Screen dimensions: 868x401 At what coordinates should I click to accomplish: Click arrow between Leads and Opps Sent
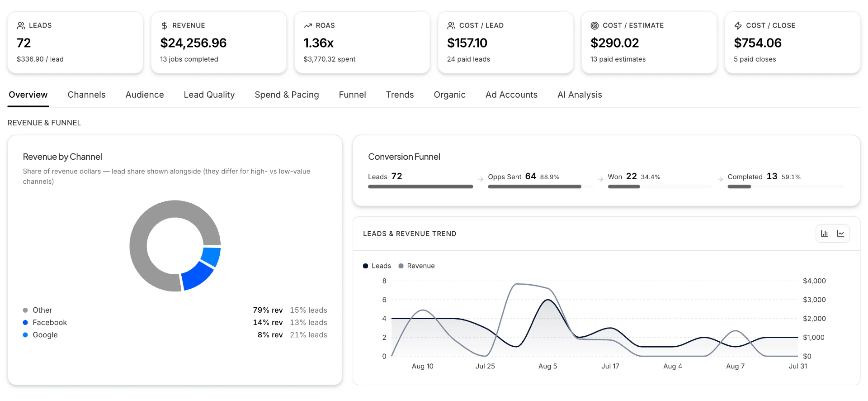point(481,179)
